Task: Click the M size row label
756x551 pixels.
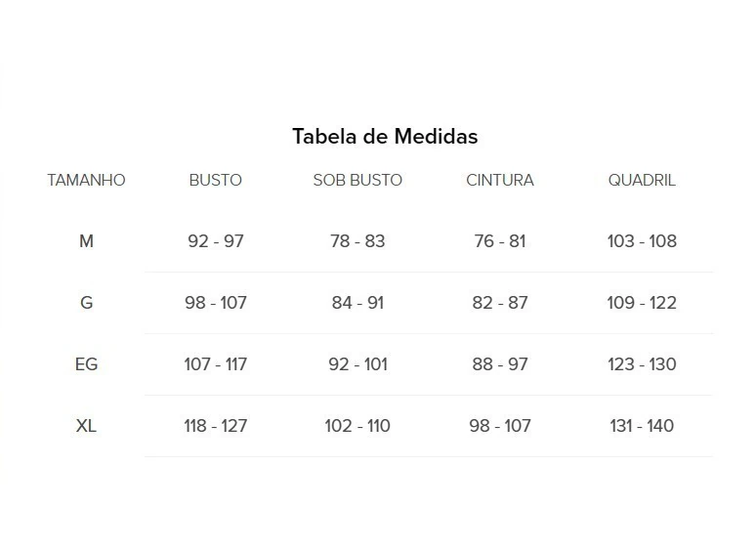Action: coord(86,241)
